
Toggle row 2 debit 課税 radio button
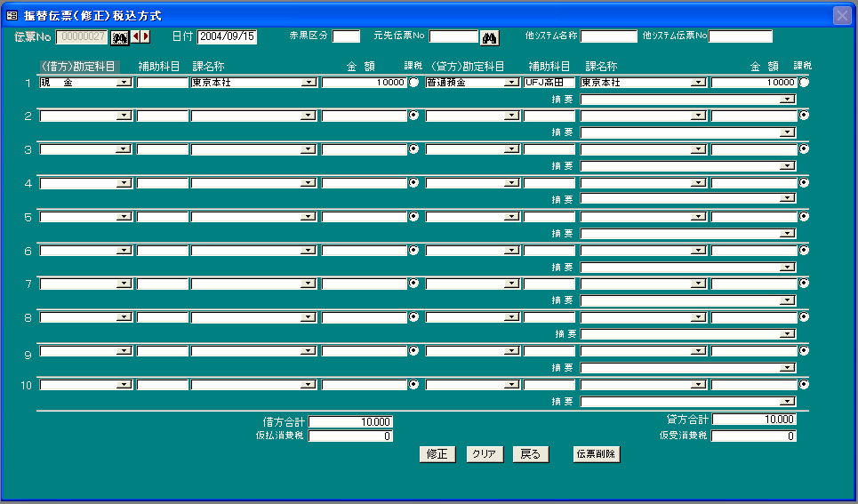coord(413,116)
